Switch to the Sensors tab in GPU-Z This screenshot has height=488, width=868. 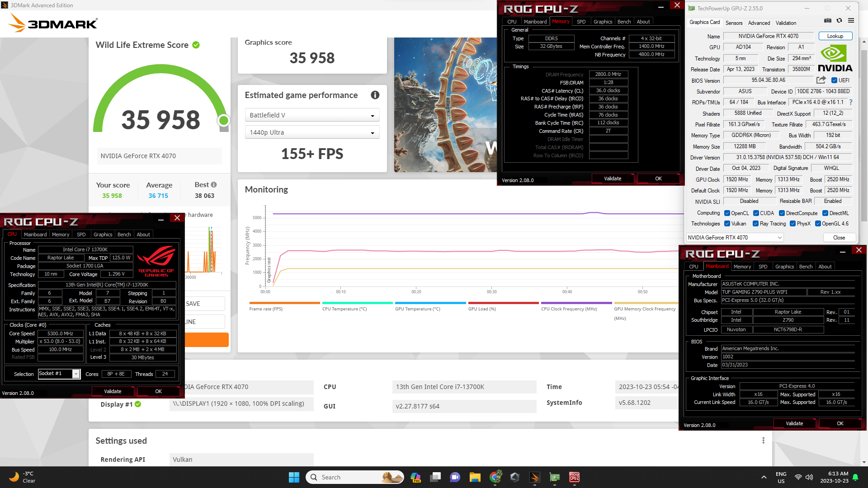tap(734, 23)
